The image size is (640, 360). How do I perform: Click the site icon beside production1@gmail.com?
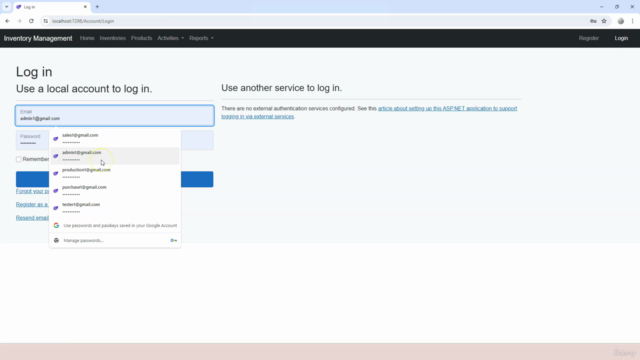(x=56, y=173)
